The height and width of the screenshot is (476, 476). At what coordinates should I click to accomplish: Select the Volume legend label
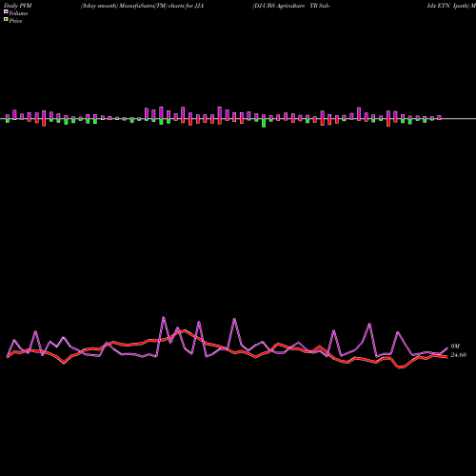18,13
